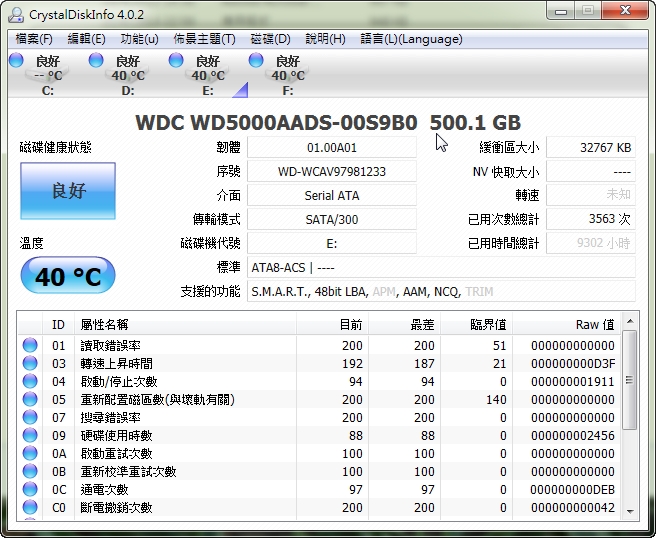Screen dimensions: 656x538
Task: Open the 語言(L)(Language) menu
Action: pyautogui.click(x=411, y=39)
